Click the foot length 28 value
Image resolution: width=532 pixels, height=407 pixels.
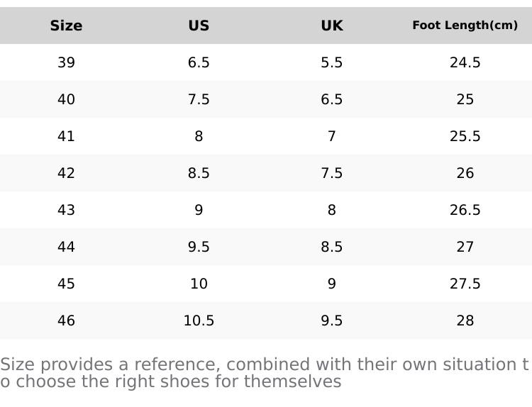(465, 320)
